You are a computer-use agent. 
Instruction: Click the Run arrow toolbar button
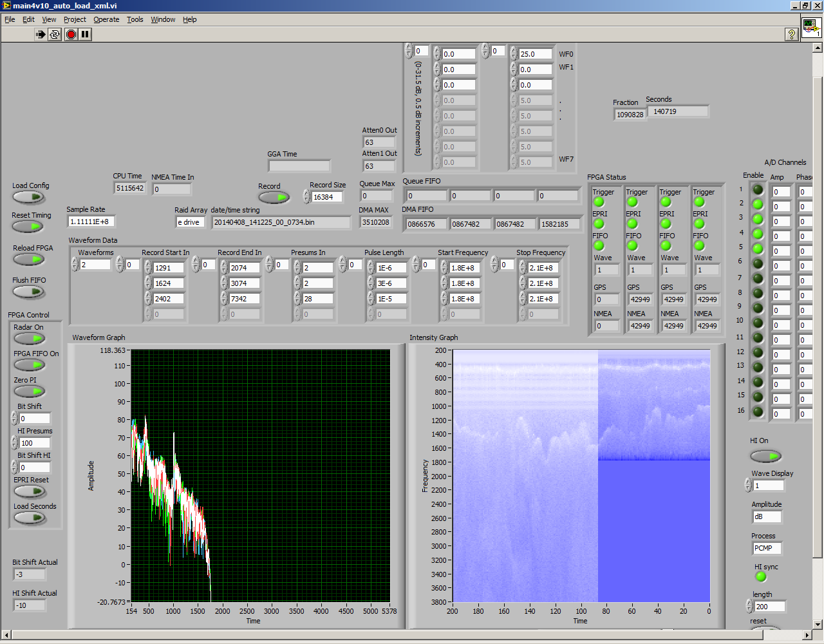41,35
